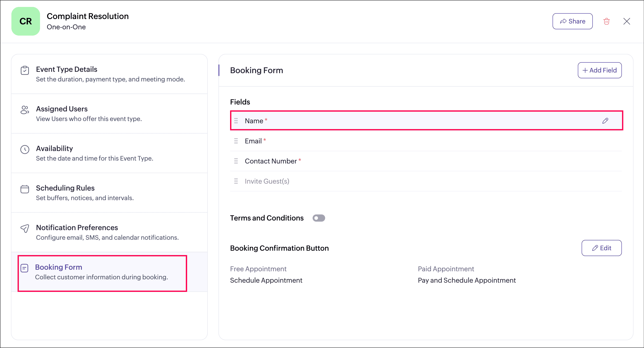Screen dimensions: 644x348
Task: Click the CR event avatar badge
Action: click(25, 21)
